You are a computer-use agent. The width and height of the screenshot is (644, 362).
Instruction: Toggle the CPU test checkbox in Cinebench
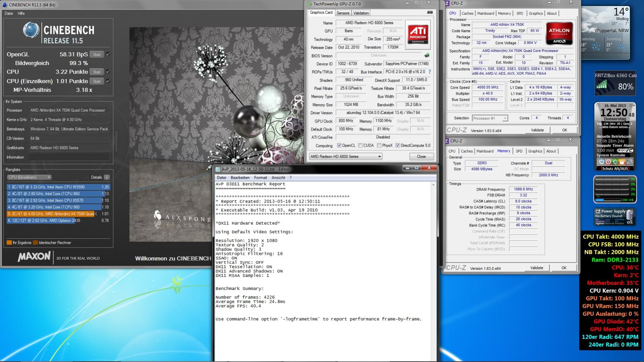108,71
